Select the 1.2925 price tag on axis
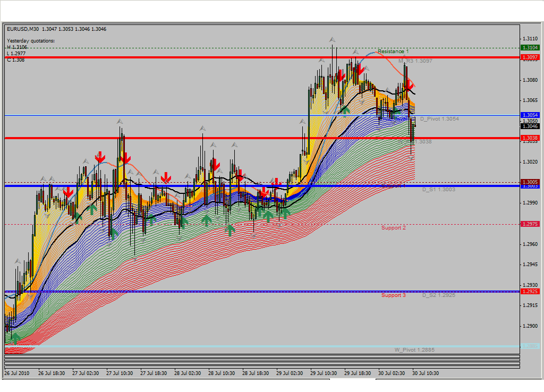 530,291
